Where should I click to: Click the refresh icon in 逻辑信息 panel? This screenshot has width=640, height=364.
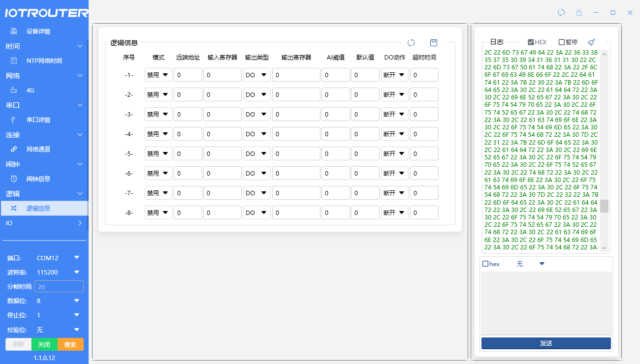tap(411, 43)
